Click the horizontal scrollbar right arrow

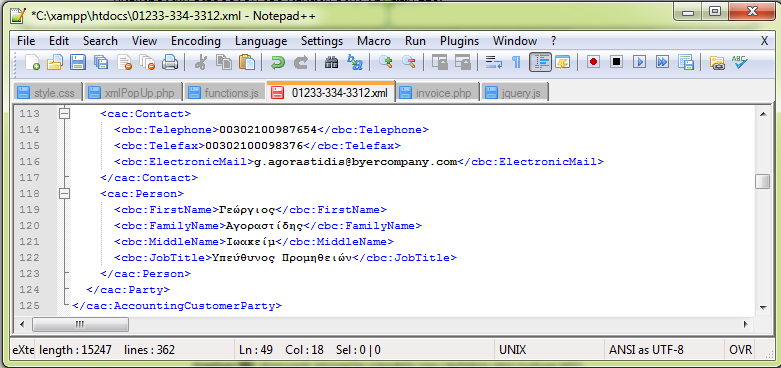coord(746,325)
